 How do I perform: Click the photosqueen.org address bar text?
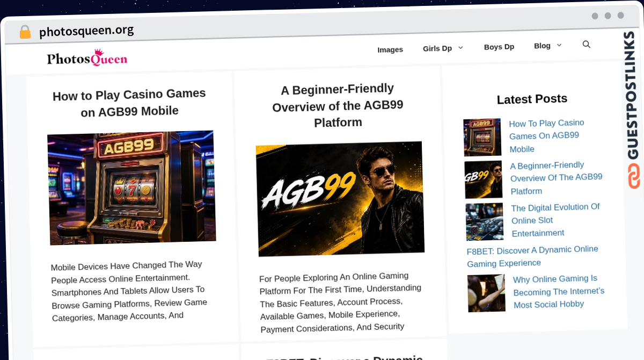(x=86, y=31)
